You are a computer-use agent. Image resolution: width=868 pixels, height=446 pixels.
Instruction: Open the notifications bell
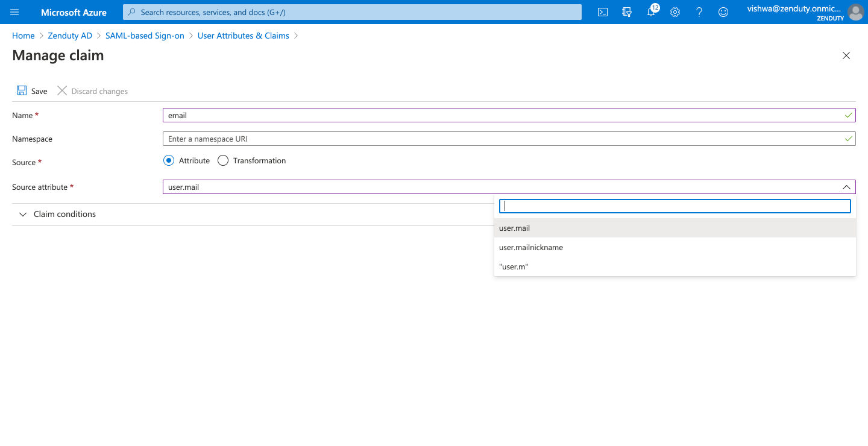pyautogui.click(x=651, y=12)
